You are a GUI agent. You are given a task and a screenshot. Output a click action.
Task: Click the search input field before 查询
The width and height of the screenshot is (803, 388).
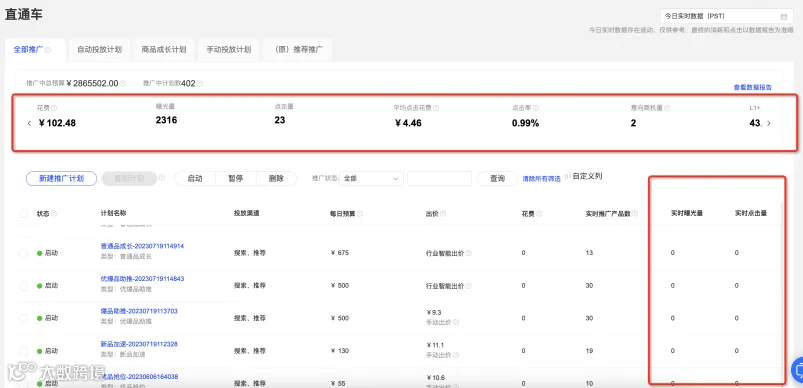pos(439,178)
